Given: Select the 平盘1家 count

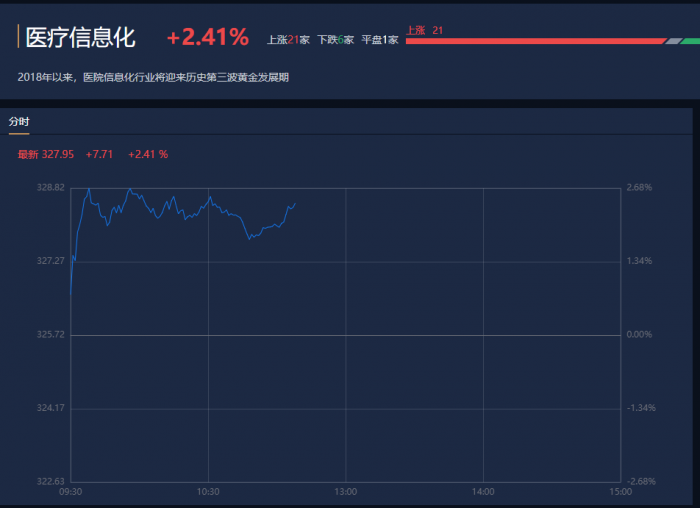Looking at the screenshot, I should click(380, 40).
